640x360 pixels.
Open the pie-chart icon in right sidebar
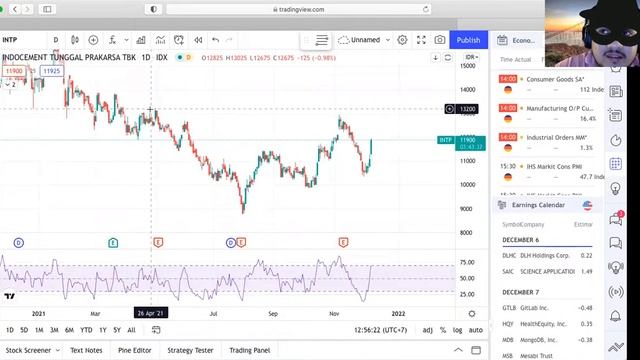pyautogui.click(x=616, y=140)
